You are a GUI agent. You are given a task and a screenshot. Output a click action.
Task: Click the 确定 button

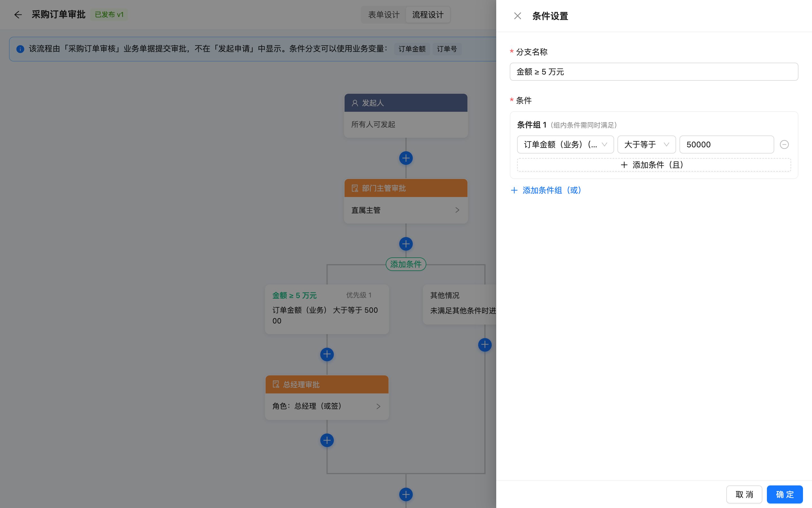tap(784, 494)
